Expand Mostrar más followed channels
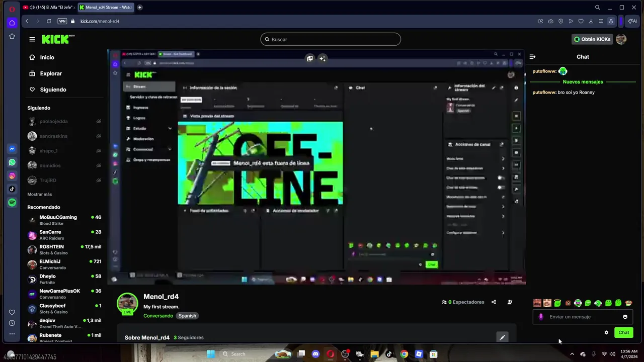The width and height of the screenshot is (644, 362). 40,194
